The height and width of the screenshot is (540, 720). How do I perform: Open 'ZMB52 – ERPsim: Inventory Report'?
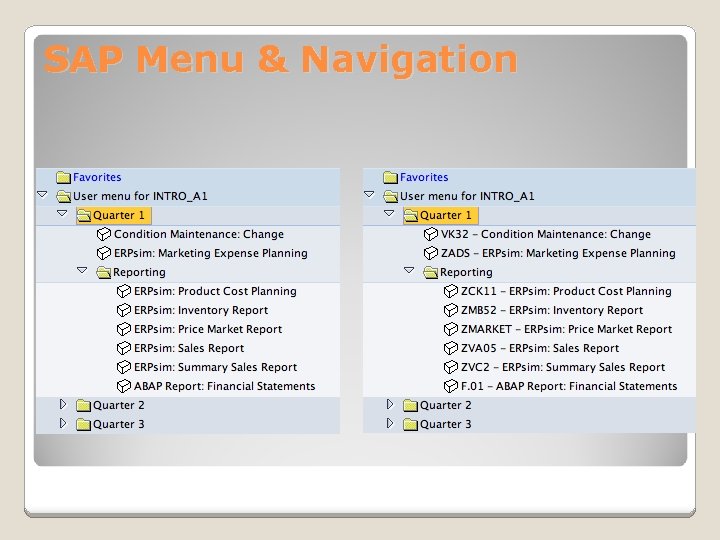(552, 310)
